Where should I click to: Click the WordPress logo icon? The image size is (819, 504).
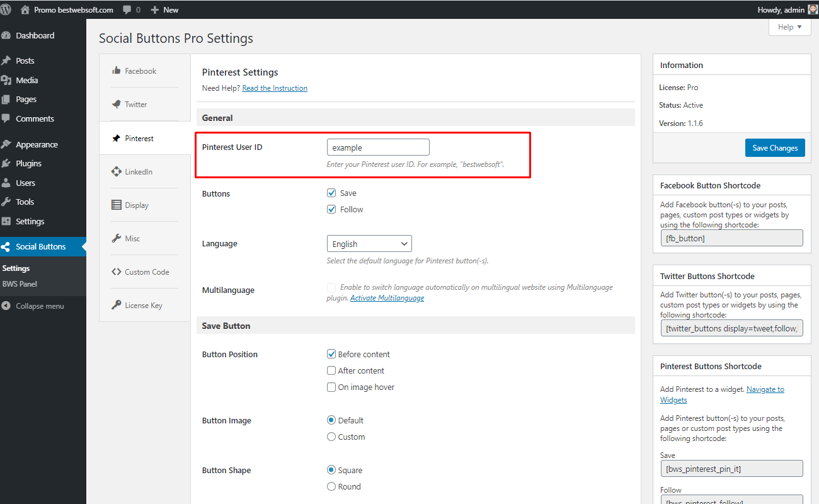click(6, 9)
